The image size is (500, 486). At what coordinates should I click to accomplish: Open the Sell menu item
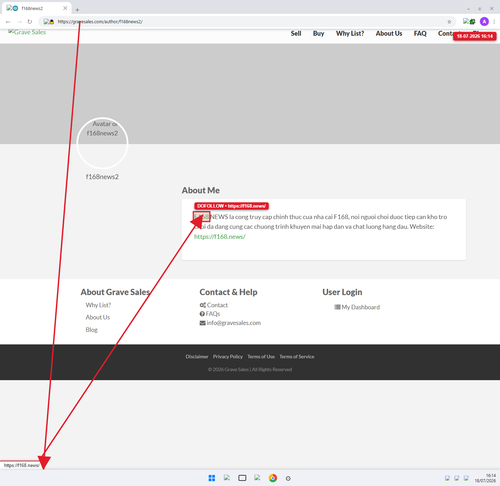tap(296, 34)
